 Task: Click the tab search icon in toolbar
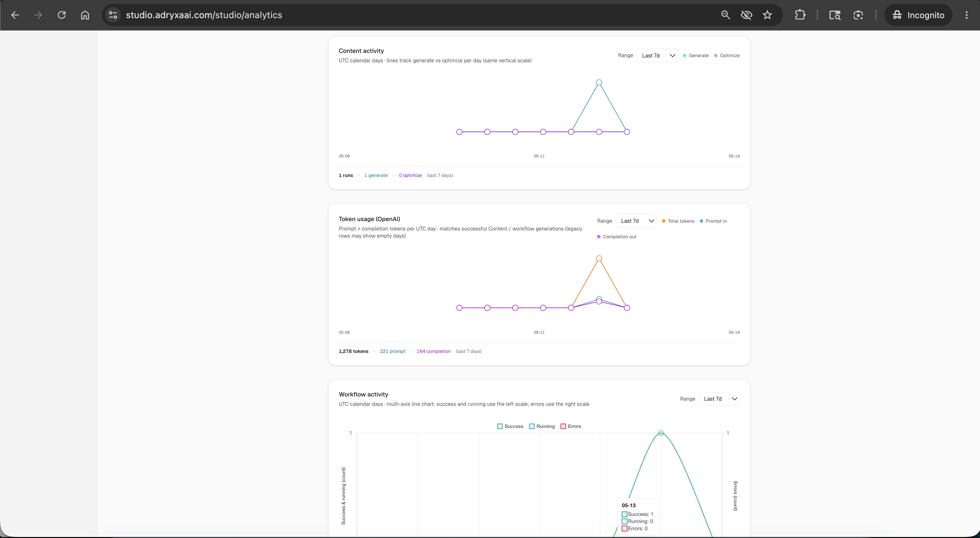pyautogui.click(x=835, y=15)
